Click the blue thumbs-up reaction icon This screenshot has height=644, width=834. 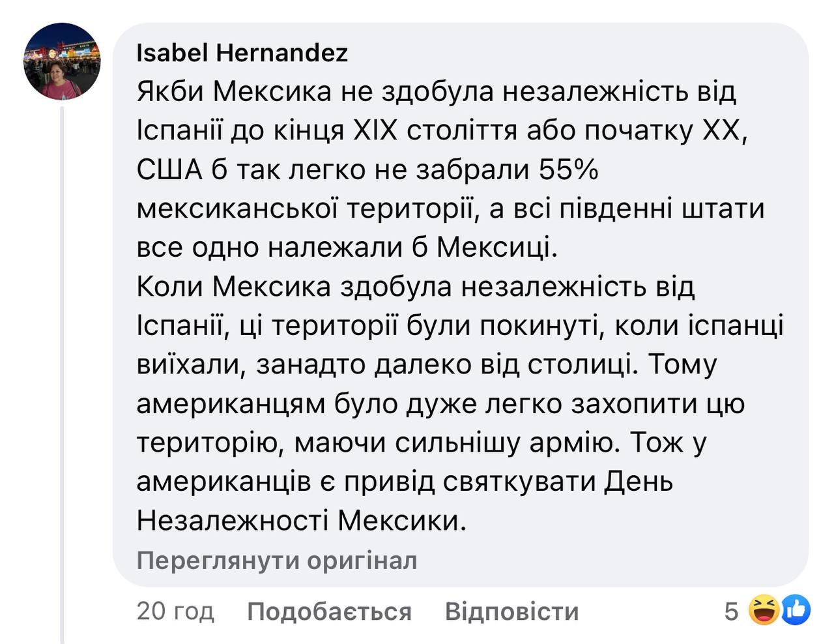click(796, 611)
